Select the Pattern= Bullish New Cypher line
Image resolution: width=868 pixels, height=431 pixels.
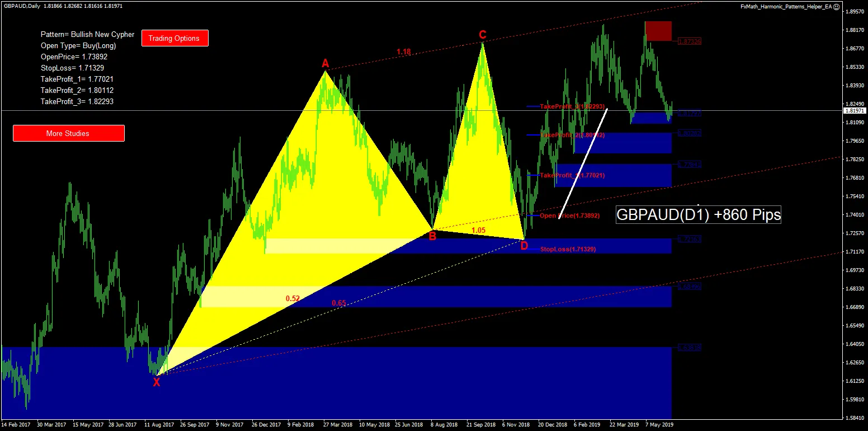tap(87, 34)
